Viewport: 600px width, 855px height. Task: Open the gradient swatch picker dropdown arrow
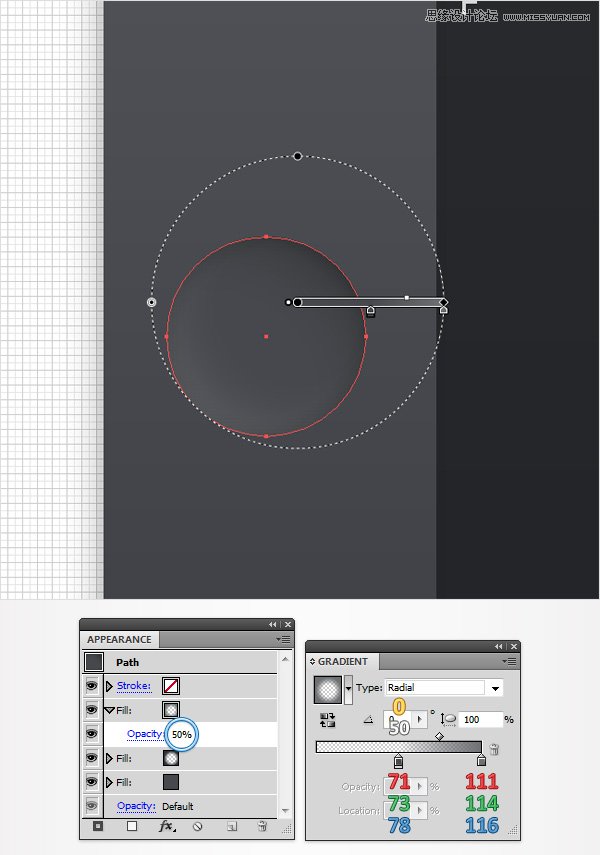(x=348, y=689)
